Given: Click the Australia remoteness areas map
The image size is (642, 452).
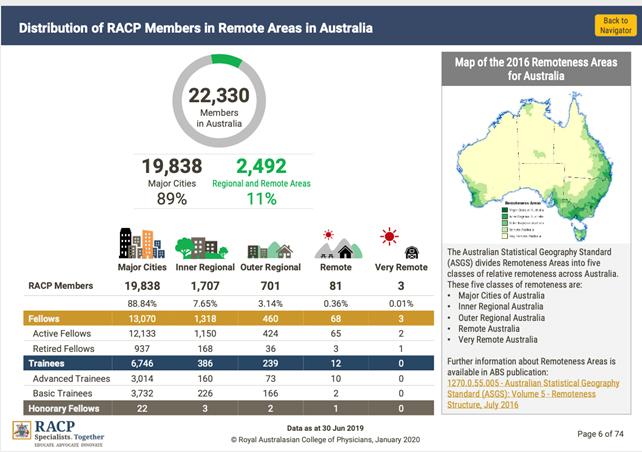Looking at the screenshot, I should pyautogui.click(x=536, y=165).
